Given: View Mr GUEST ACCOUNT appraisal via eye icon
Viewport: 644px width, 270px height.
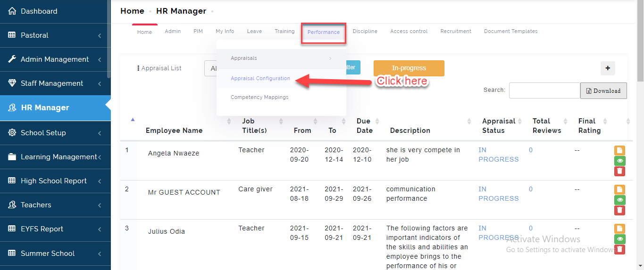Looking at the screenshot, I should point(620,200).
